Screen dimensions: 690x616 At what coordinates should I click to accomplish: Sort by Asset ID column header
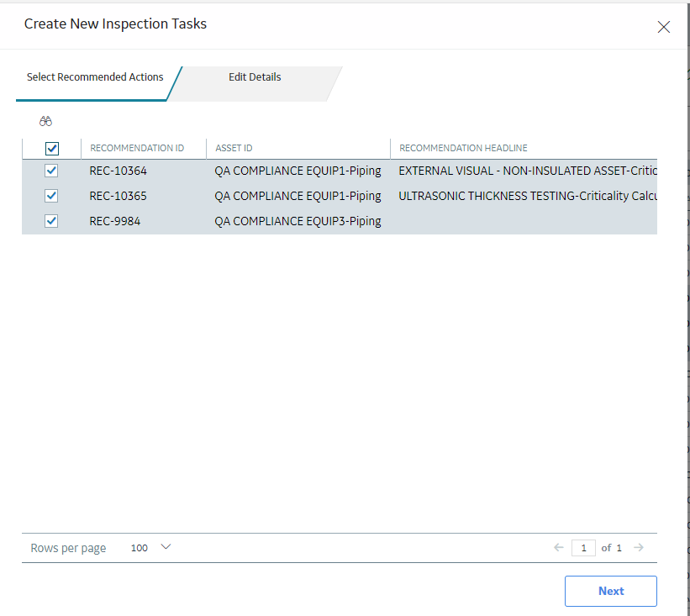(234, 148)
